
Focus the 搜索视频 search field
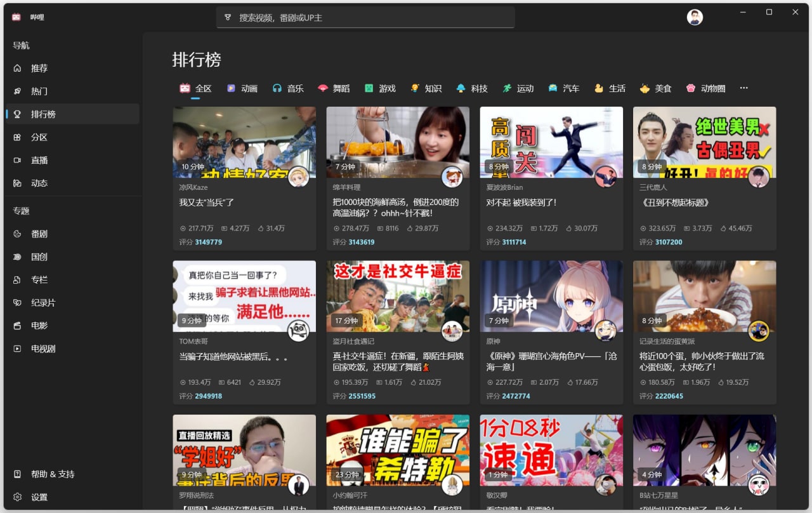[x=365, y=18]
